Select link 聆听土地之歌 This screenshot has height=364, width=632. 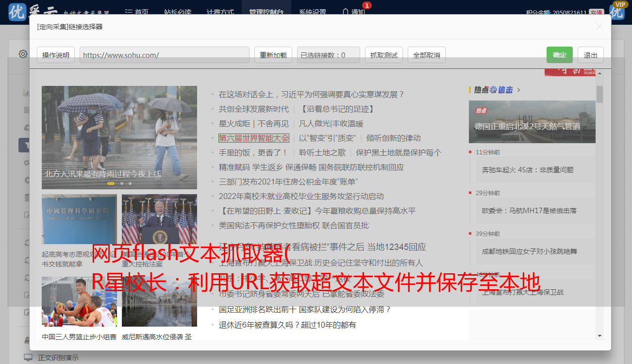point(322,152)
